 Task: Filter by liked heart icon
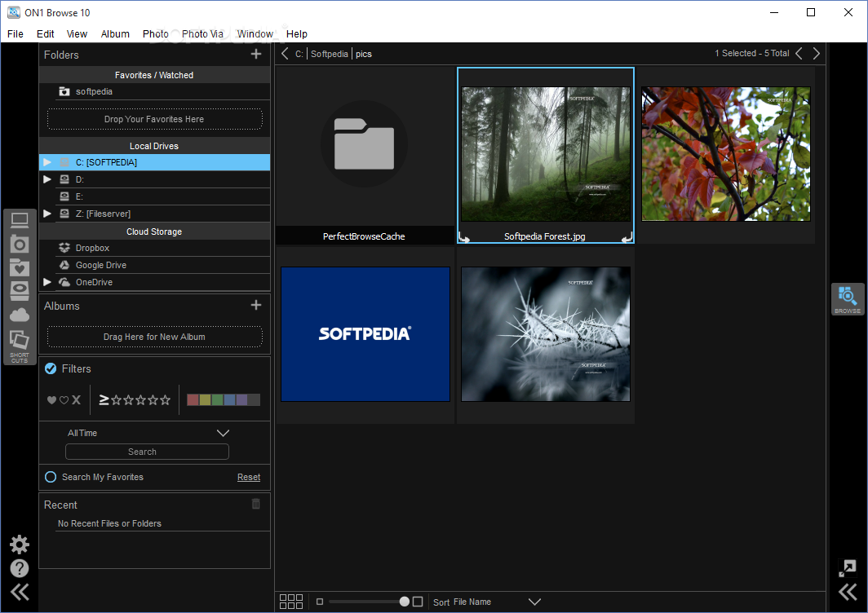point(51,400)
